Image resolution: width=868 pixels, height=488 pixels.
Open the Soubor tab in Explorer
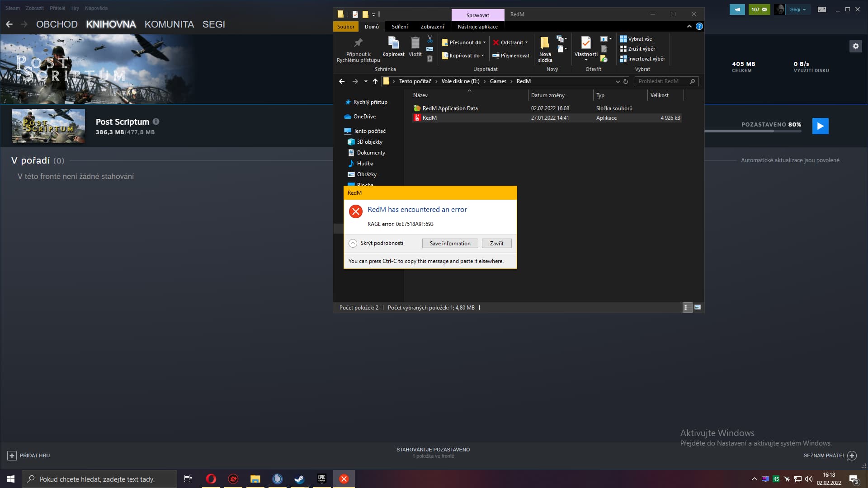pos(346,27)
